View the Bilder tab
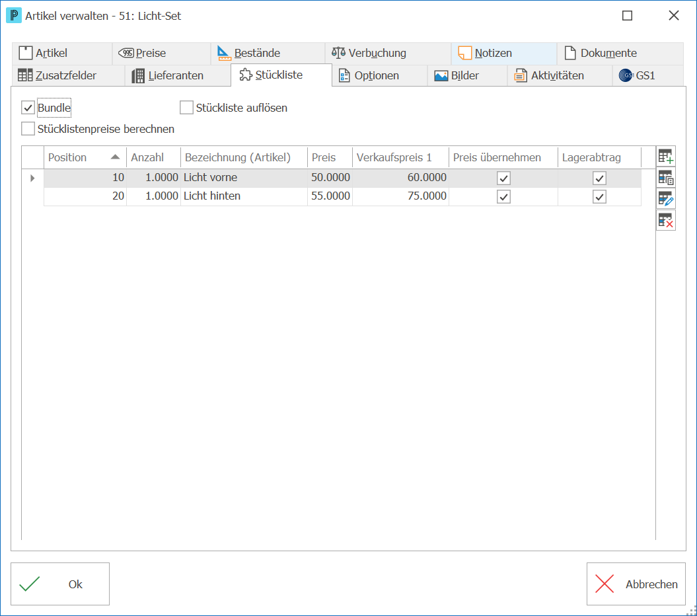 (x=467, y=75)
